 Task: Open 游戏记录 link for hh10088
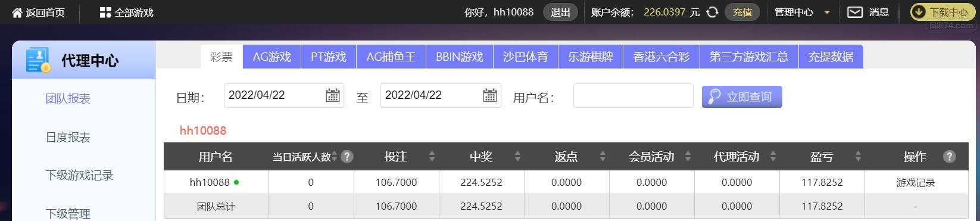916,183
